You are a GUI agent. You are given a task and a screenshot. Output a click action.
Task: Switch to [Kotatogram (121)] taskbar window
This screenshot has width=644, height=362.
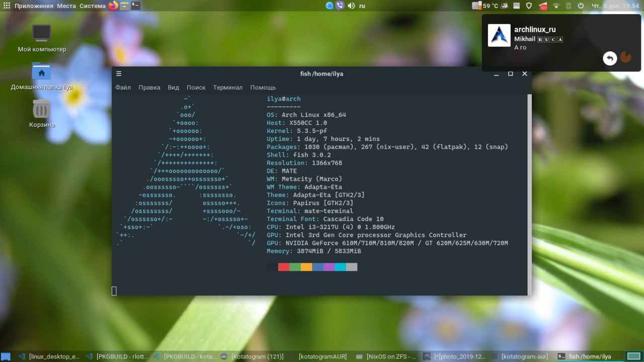pos(251,356)
